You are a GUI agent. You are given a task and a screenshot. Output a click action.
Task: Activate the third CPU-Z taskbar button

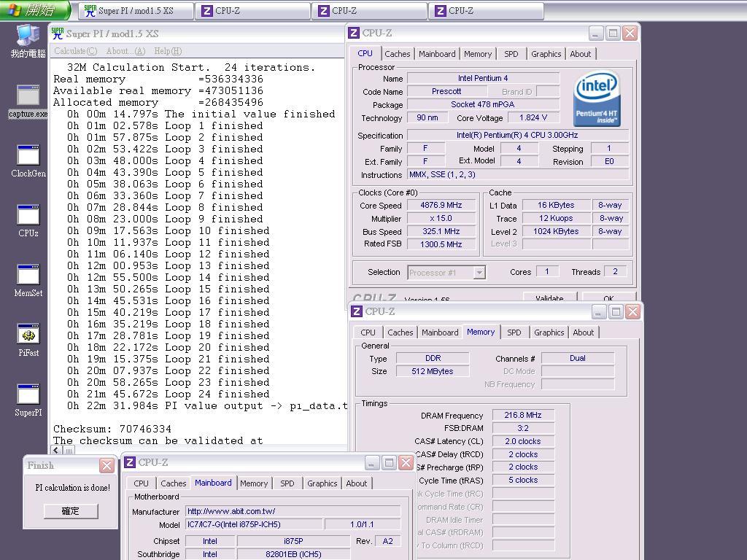coord(486,11)
